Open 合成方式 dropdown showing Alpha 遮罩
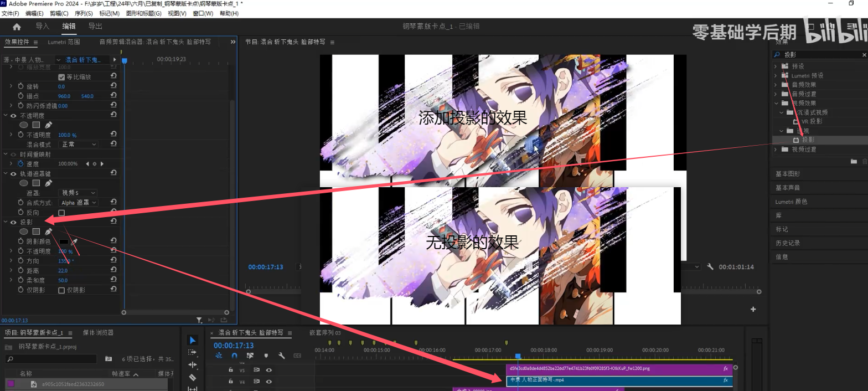Screen dimensions: 868x391 click(x=78, y=203)
